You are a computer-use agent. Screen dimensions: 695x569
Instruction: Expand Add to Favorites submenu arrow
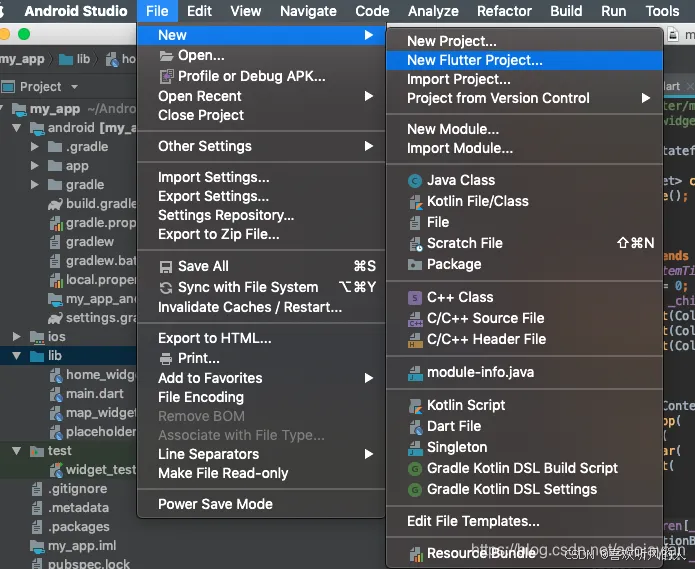[x=368, y=378]
